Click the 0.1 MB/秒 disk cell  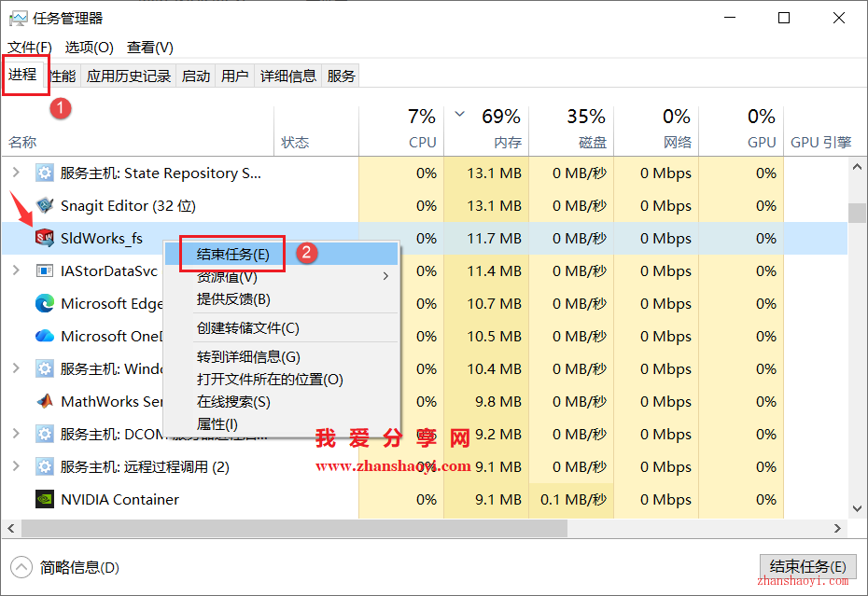pyautogui.click(x=572, y=499)
